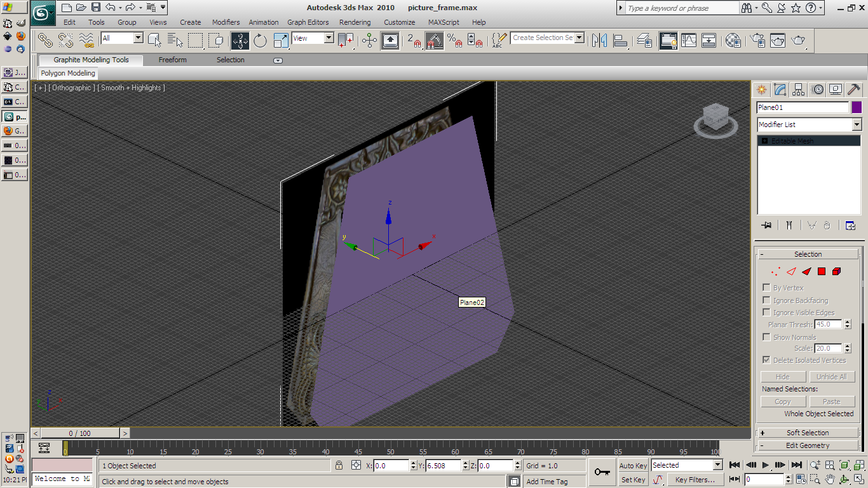Screen dimensions: 868x488
Task: Switch to the Freeform ribbon tab
Action: (x=172, y=60)
